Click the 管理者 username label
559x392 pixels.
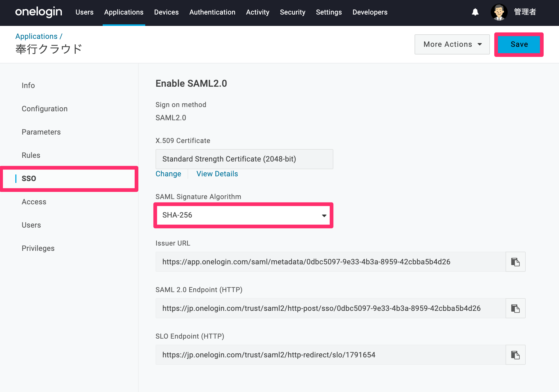[x=525, y=12]
